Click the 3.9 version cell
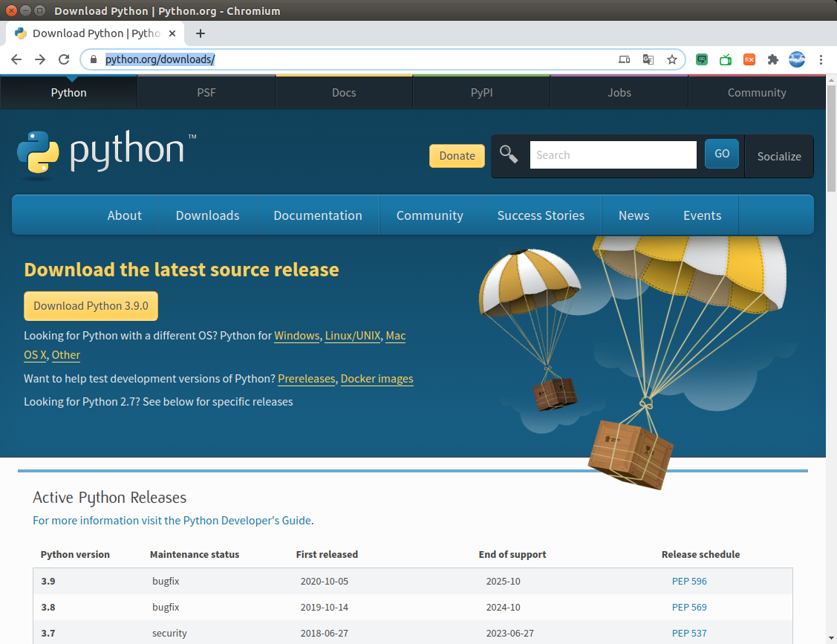Viewport: 837px width, 644px height. tap(48, 581)
